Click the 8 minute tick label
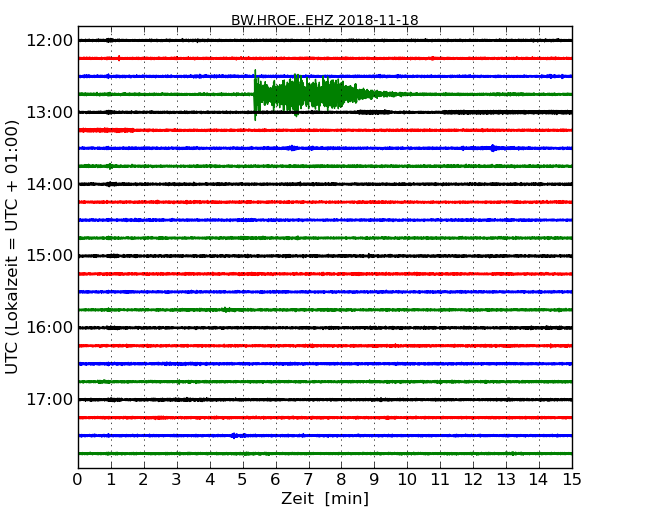The width and height of the screenshot is (650, 520). (341, 480)
